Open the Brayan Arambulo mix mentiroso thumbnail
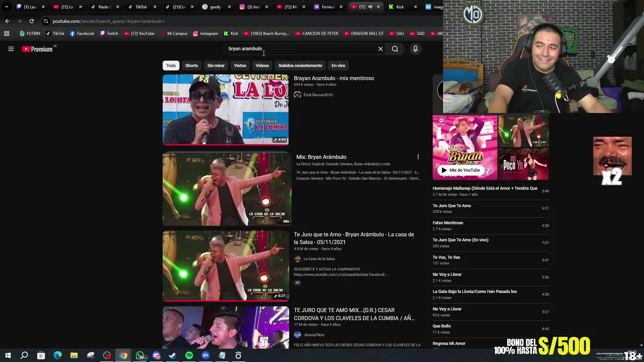644x362 pixels. [x=225, y=110]
